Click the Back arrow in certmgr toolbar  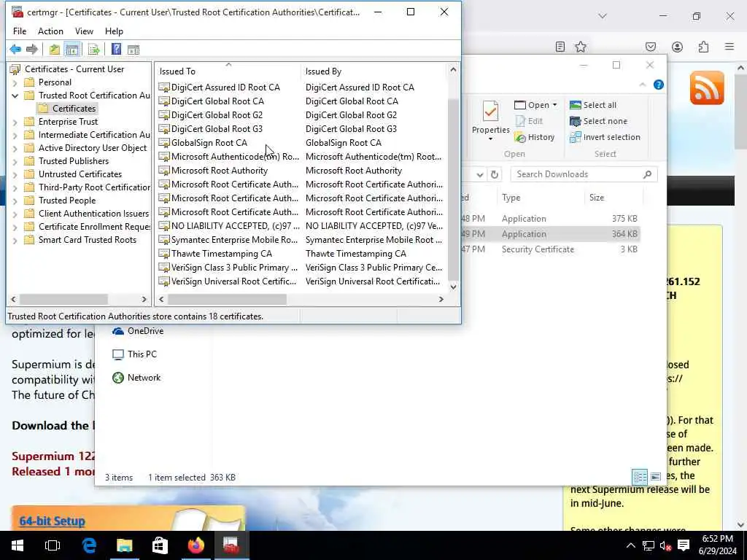pos(15,49)
